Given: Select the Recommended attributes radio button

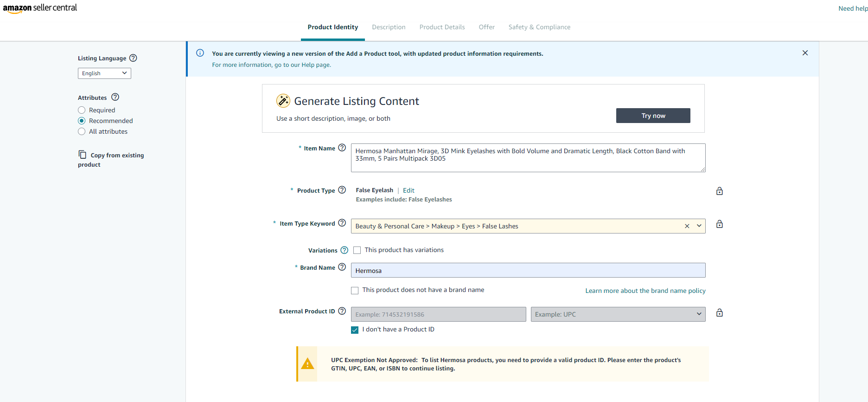Looking at the screenshot, I should [82, 121].
